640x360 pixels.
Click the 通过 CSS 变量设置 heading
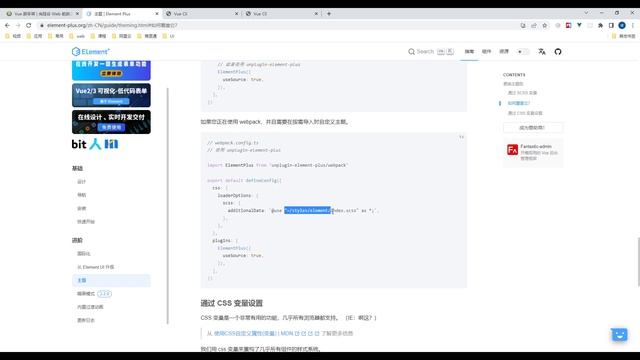click(x=231, y=303)
